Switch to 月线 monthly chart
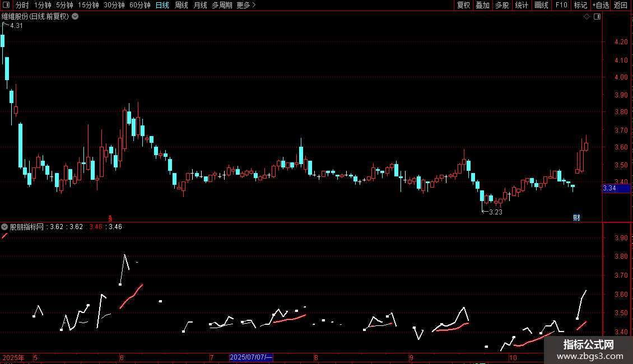 click(x=200, y=5)
